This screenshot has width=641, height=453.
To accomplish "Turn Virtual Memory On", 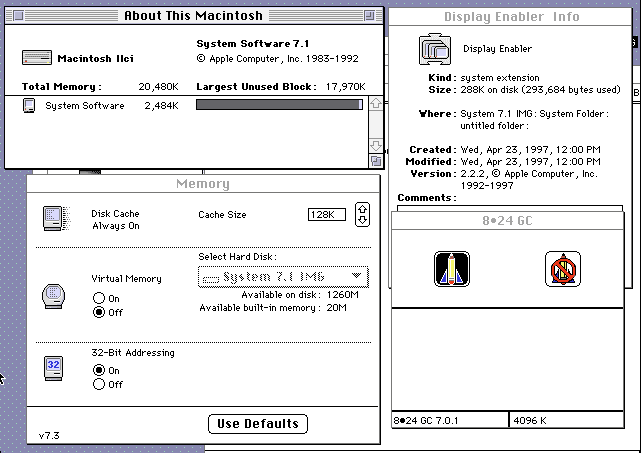I will click(99, 298).
